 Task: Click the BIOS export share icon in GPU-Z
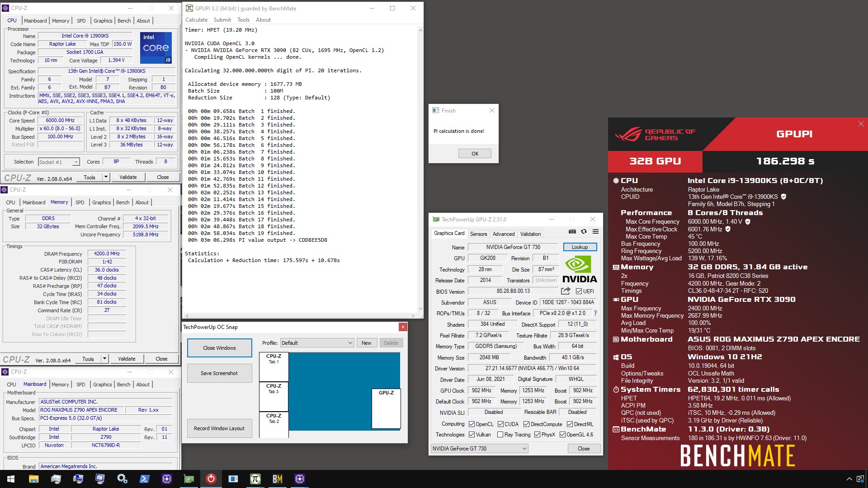pyautogui.click(x=566, y=291)
